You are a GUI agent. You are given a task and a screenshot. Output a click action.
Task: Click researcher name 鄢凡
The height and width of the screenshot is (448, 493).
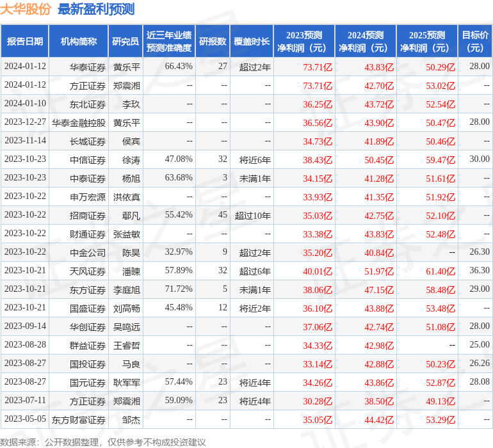pos(131,215)
